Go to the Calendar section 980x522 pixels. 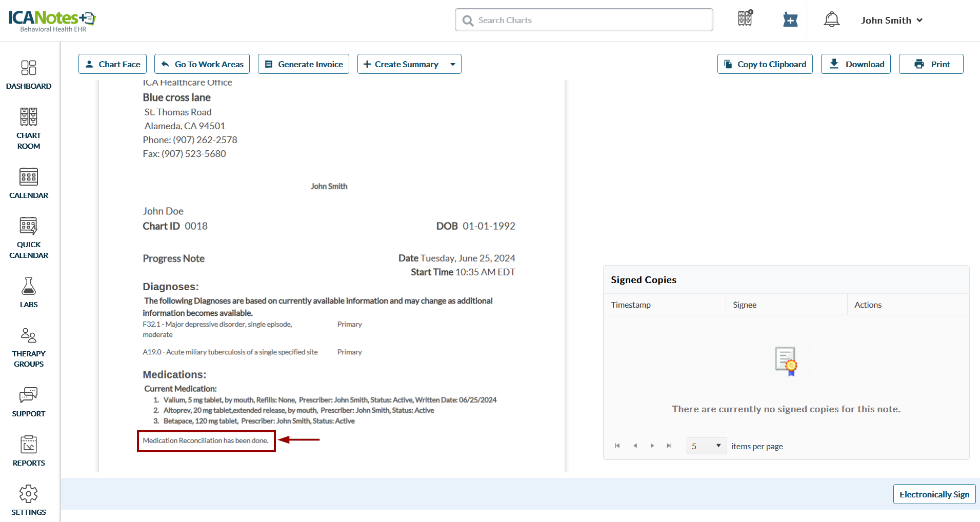[x=29, y=183]
